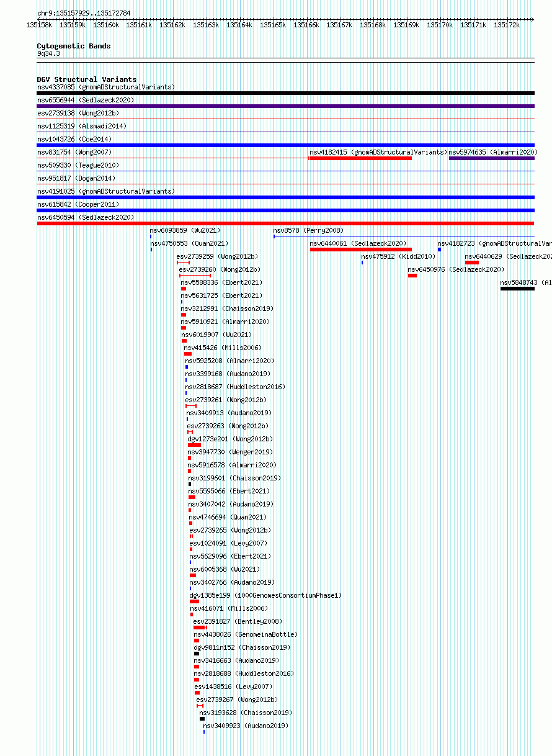Select nsv4191025 gnomAD variant label

click(x=106, y=191)
